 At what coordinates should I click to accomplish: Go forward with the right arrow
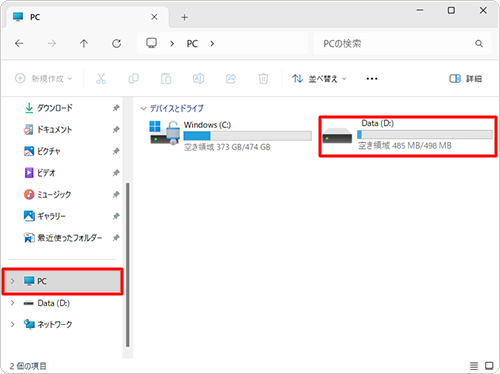52,43
